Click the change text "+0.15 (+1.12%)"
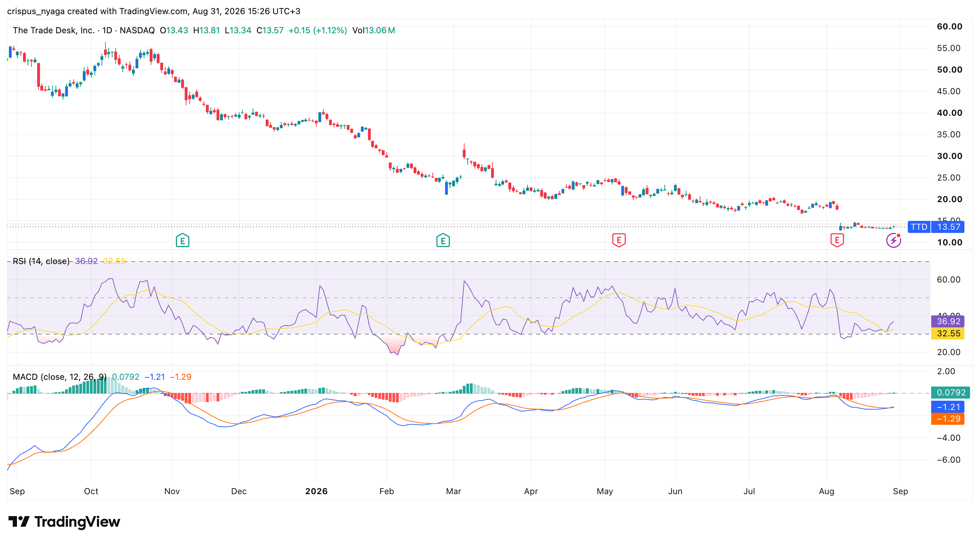The height and width of the screenshot is (543, 980). (318, 30)
